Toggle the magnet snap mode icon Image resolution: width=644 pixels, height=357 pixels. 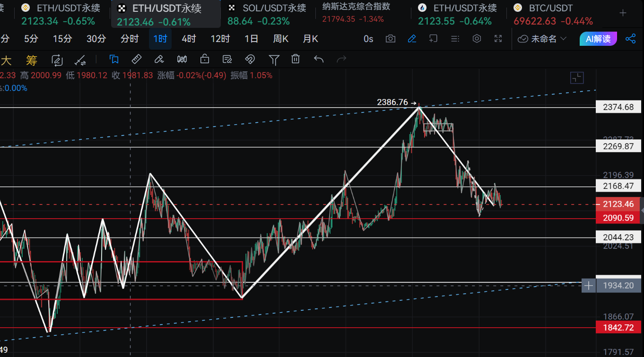(250, 59)
